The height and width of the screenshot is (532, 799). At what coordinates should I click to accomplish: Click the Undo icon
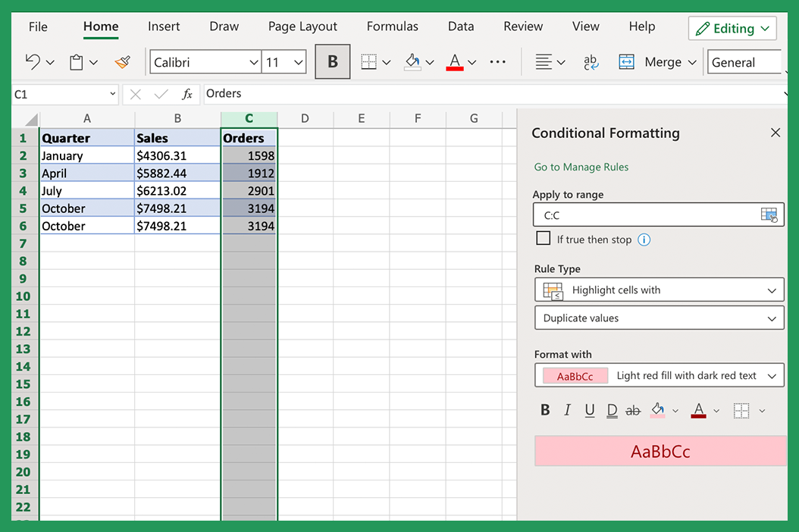pos(32,62)
